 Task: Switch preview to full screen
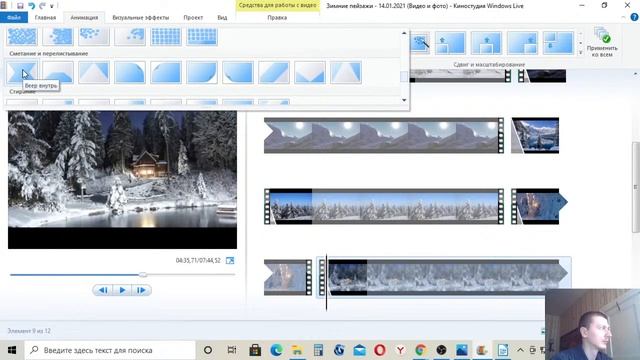click(x=230, y=260)
